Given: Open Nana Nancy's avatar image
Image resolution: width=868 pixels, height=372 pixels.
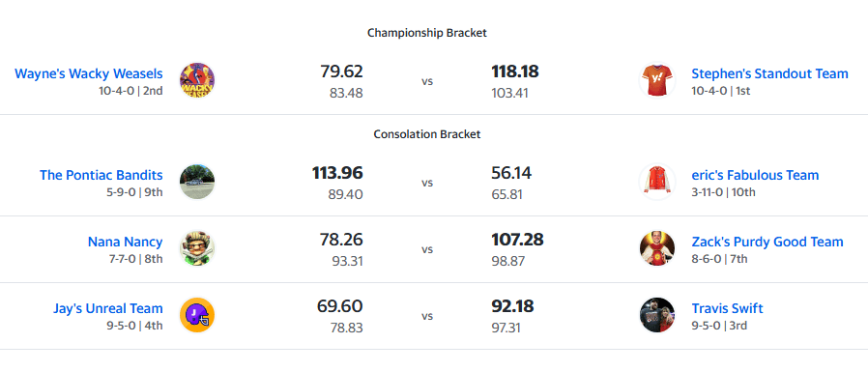Looking at the screenshot, I should [197, 248].
